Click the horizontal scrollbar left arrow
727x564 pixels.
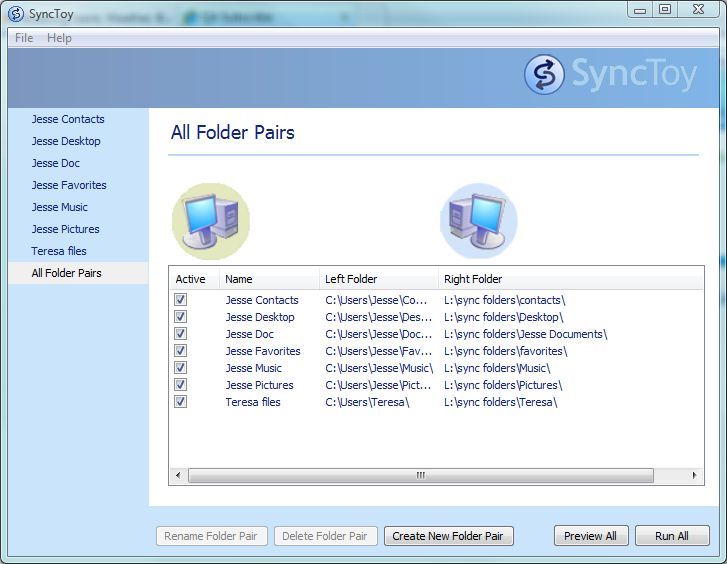[x=179, y=476]
